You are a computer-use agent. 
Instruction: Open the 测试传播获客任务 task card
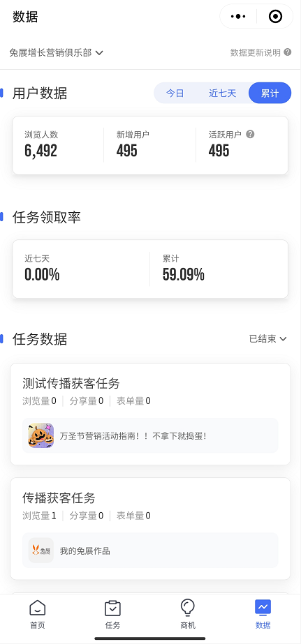pyautogui.click(x=150, y=414)
